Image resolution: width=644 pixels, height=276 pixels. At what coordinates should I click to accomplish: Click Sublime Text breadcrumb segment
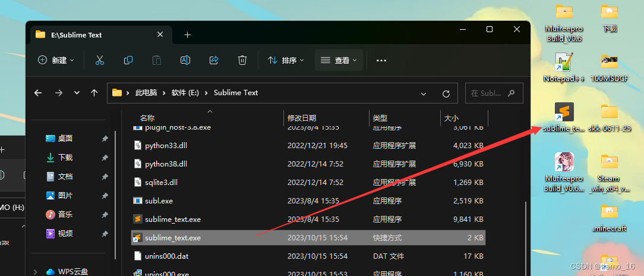[236, 93]
